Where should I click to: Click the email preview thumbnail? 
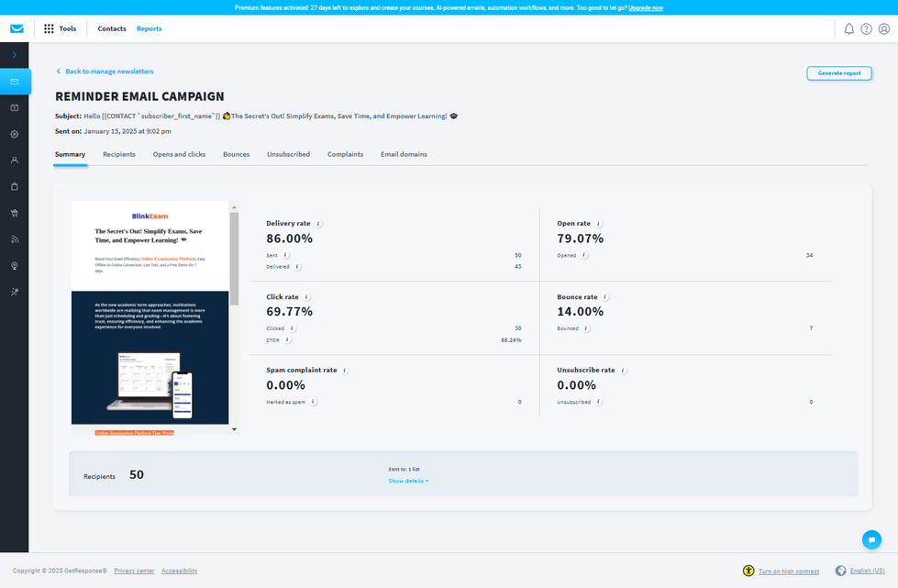(150, 317)
